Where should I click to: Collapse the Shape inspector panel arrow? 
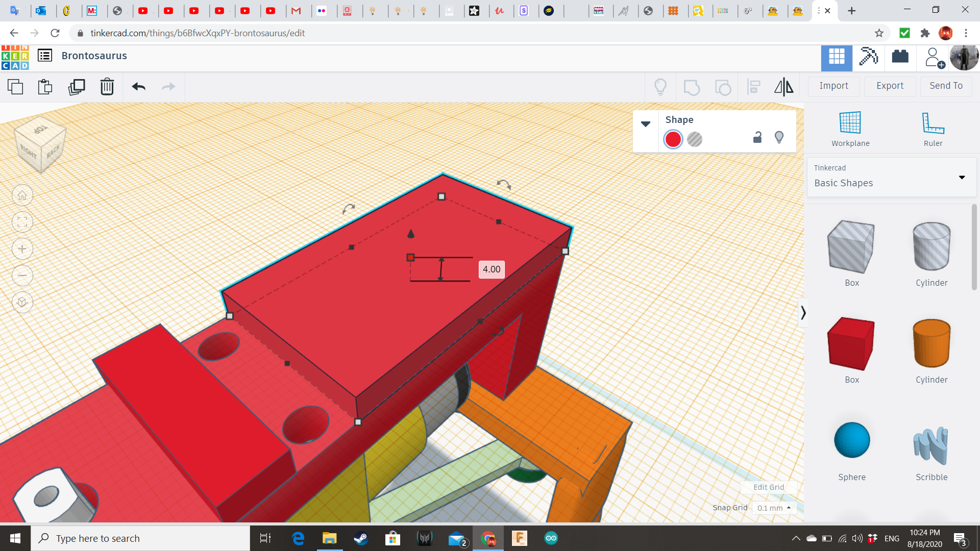pos(646,124)
